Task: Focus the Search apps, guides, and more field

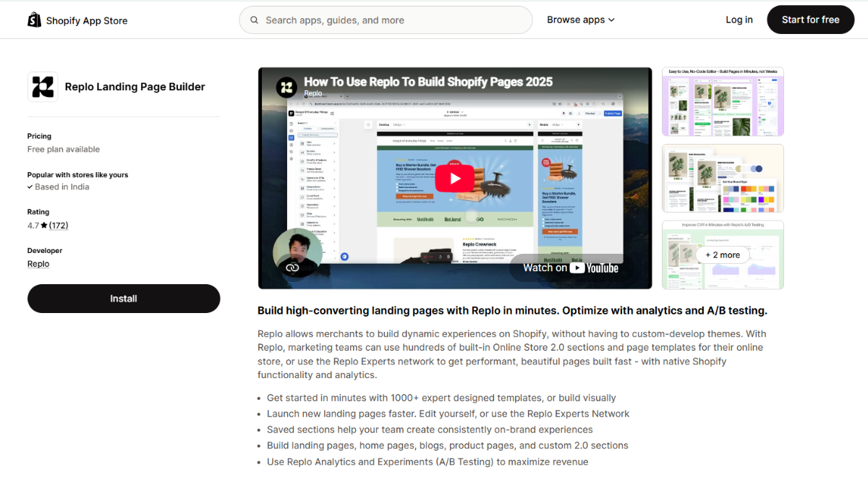Action: 386,20
